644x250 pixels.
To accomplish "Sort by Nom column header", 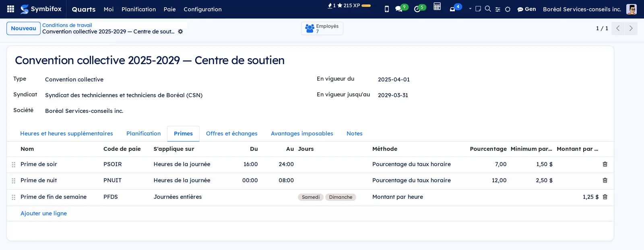I will point(27,149).
